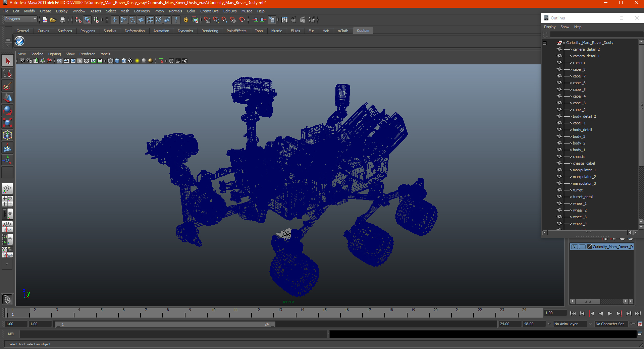Viewport: 644px width, 349px height.
Task: Open the Edit Mesh menu
Action: [142, 11]
